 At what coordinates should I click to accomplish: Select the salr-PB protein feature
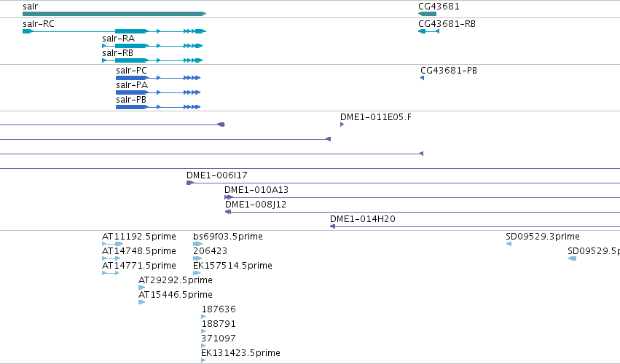tap(158, 107)
